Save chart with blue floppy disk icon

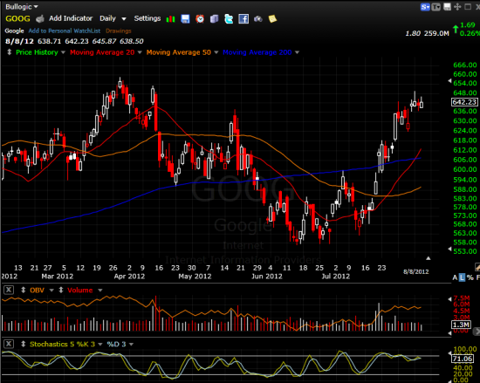(185, 19)
